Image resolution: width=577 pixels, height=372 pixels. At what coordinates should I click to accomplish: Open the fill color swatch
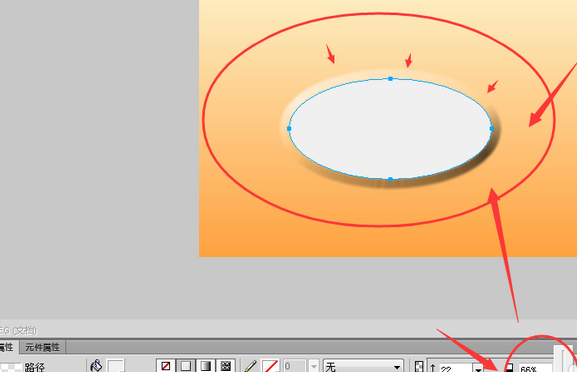tap(116, 366)
